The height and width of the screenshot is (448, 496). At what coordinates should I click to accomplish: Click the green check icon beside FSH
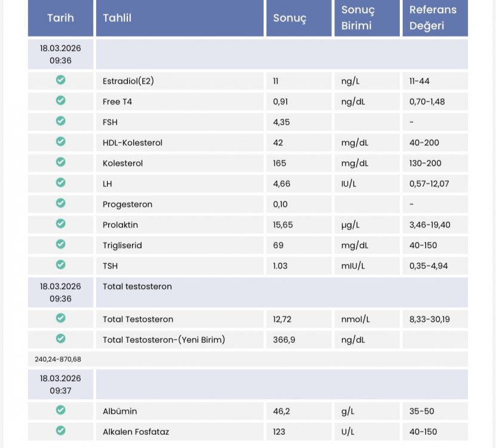pos(60,121)
